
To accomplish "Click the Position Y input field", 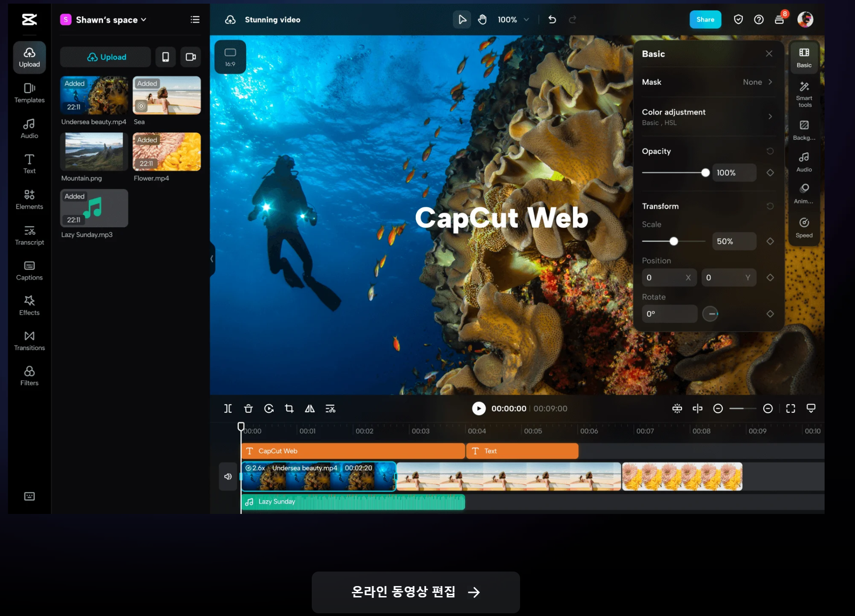I will pyautogui.click(x=729, y=278).
